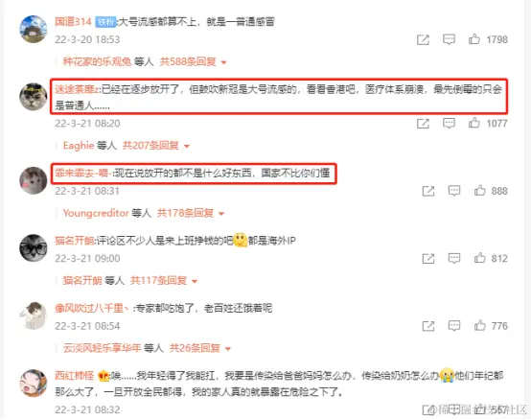Screen dimensions: 531x420
Task: Open the 种花家的乐观兔 user profile link
Action: click(x=97, y=61)
